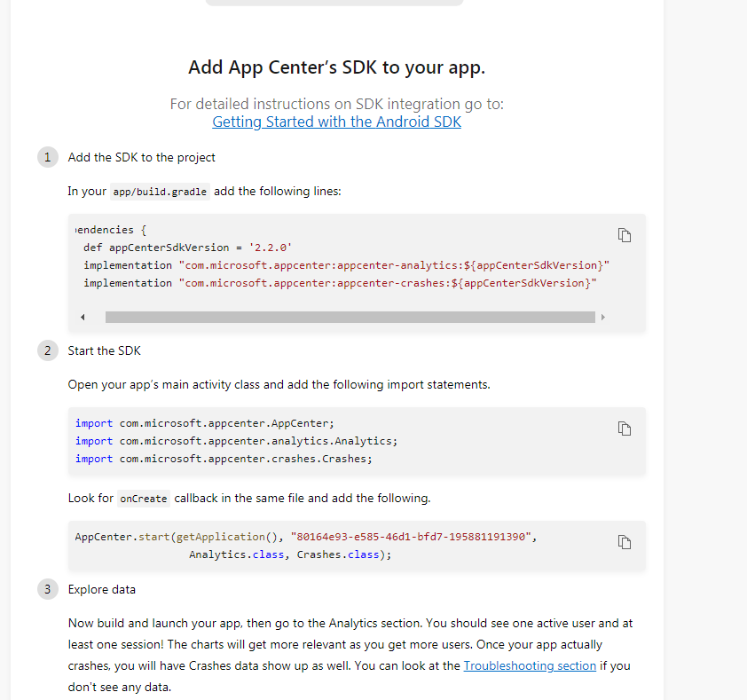Click the right arrow of code scrollbar

tap(602, 317)
